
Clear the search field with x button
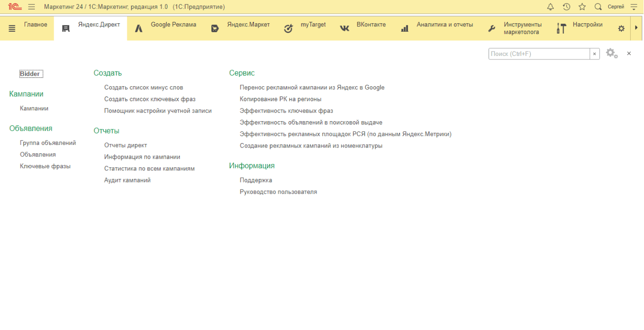pyautogui.click(x=594, y=54)
